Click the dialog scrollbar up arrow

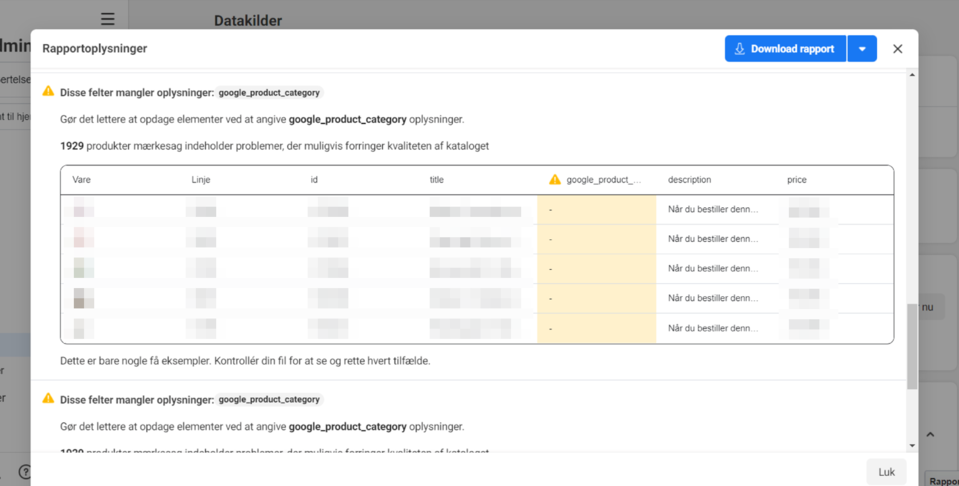pyautogui.click(x=912, y=75)
